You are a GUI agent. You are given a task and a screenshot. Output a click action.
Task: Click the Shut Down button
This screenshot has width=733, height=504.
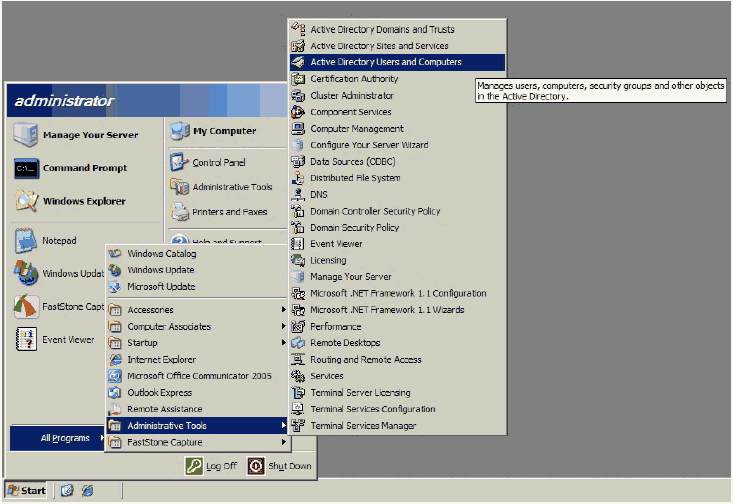[x=279, y=466]
